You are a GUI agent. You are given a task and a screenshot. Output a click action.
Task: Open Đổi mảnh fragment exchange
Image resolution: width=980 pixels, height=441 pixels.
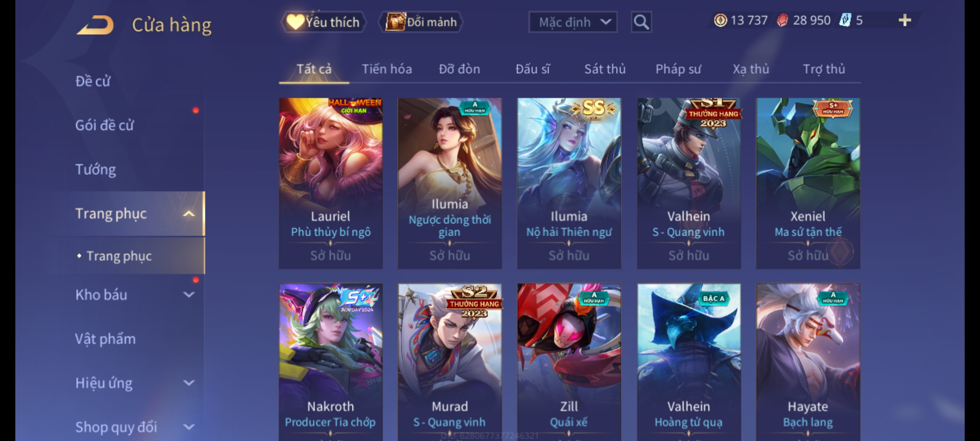[421, 22]
